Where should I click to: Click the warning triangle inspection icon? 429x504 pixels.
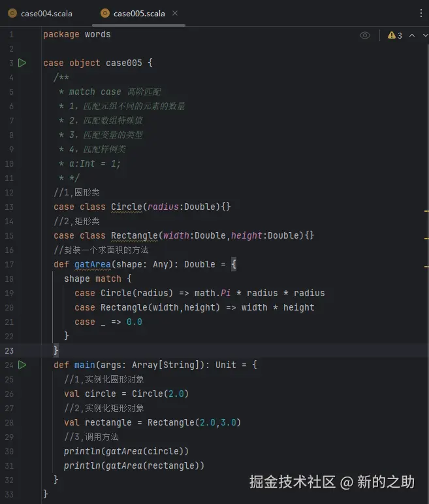(x=391, y=35)
